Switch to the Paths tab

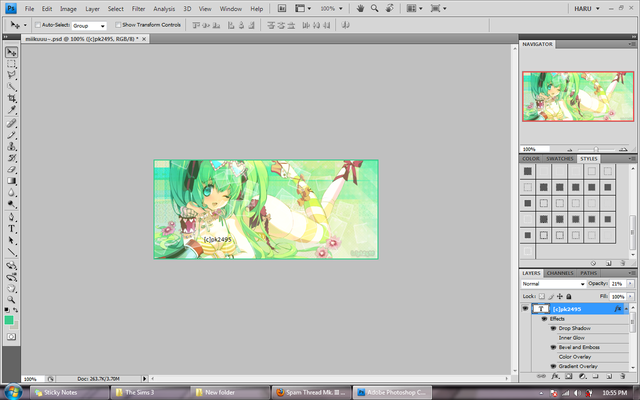(x=589, y=273)
